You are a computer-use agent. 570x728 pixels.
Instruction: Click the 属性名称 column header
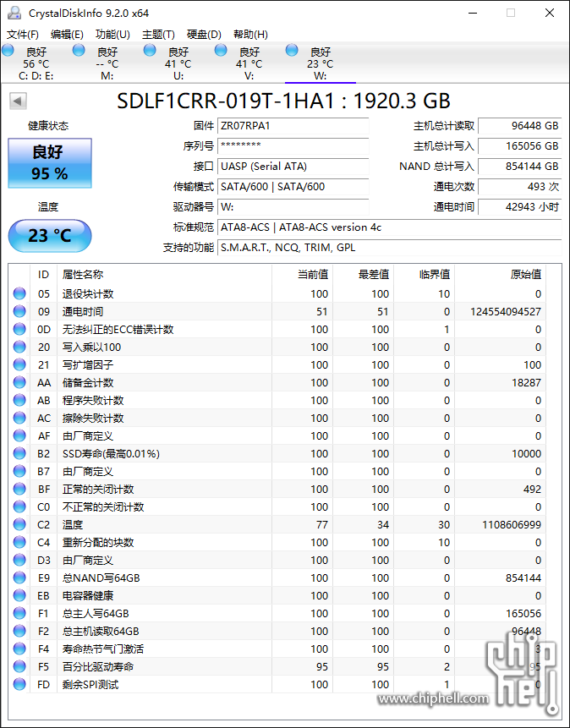tap(164, 275)
